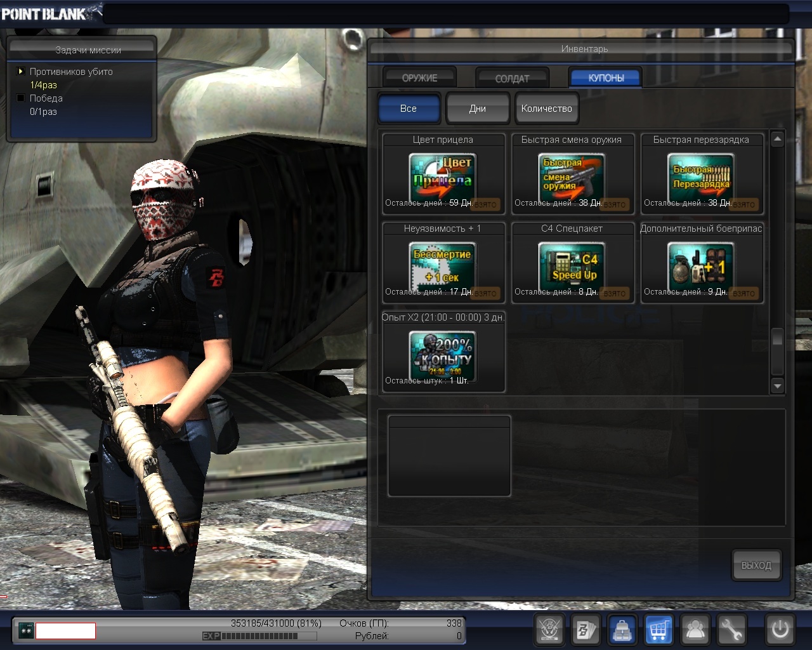
Task: Click the Очков (ГП) label
Action: coord(364,623)
